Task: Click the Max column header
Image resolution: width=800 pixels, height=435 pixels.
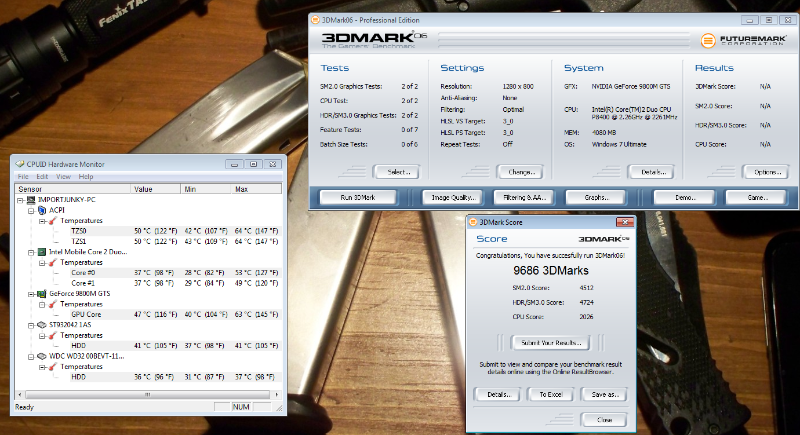Action: click(x=256, y=189)
